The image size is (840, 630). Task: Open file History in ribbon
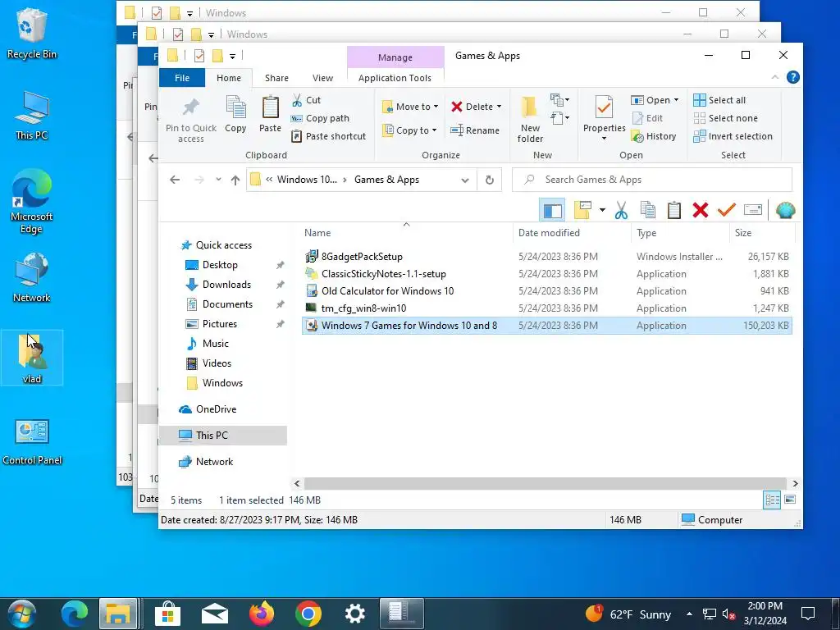[x=654, y=137]
